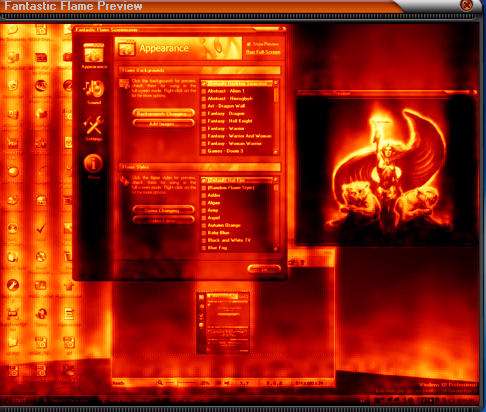This screenshot has height=412, width=486.
Task: Click the Flame Changing button
Action: [x=163, y=210]
